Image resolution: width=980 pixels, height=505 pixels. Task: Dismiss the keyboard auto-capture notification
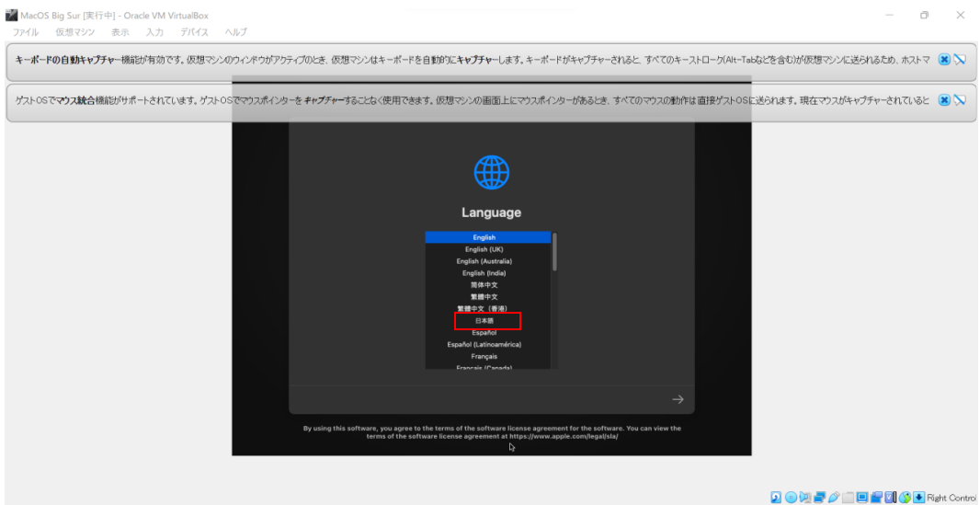[944, 60]
